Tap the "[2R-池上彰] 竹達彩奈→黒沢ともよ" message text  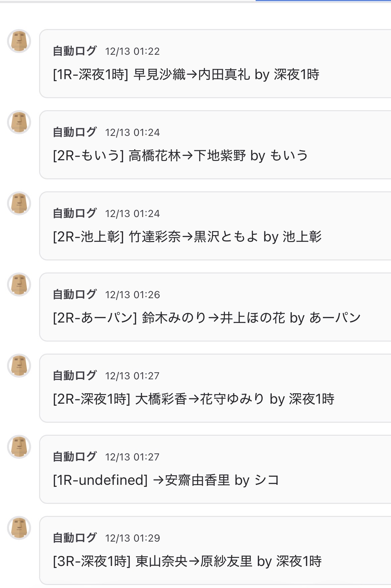coord(187,237)
